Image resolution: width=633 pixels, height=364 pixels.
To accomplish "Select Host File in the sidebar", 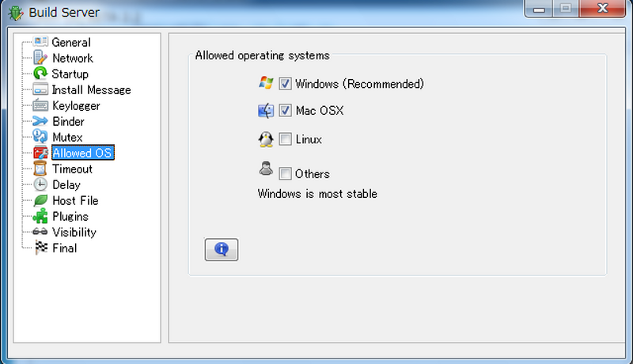I will 75,201.
